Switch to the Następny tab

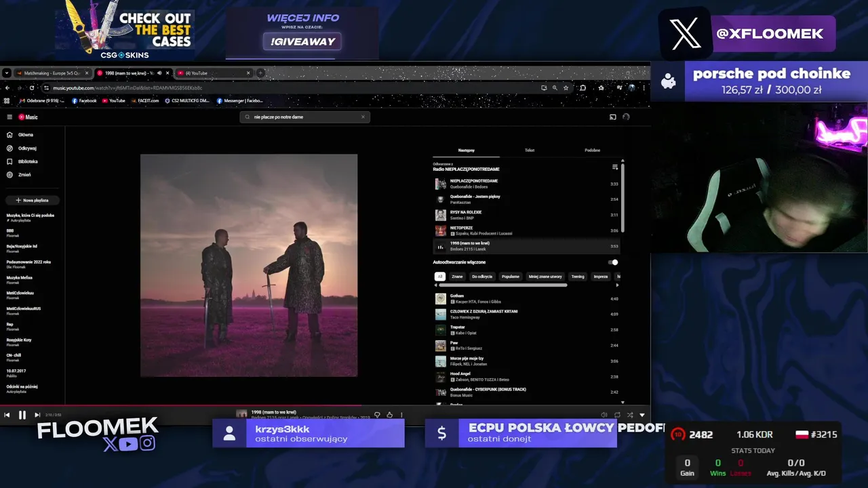coord(466,150)
